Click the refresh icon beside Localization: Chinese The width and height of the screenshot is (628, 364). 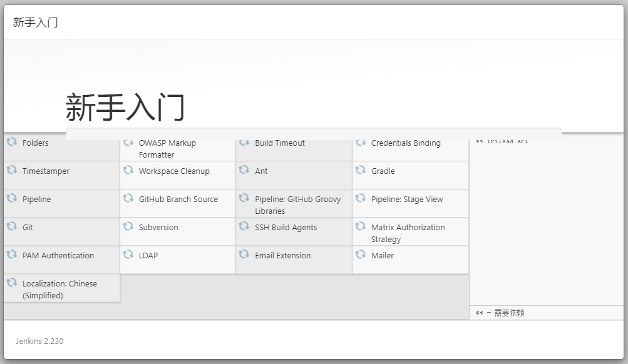[12, 283]
